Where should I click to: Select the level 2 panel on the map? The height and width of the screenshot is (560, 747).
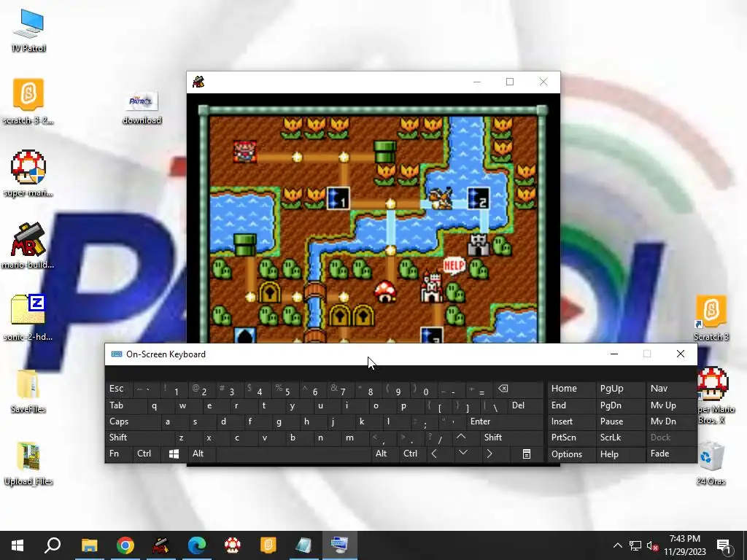click(479, 198)
